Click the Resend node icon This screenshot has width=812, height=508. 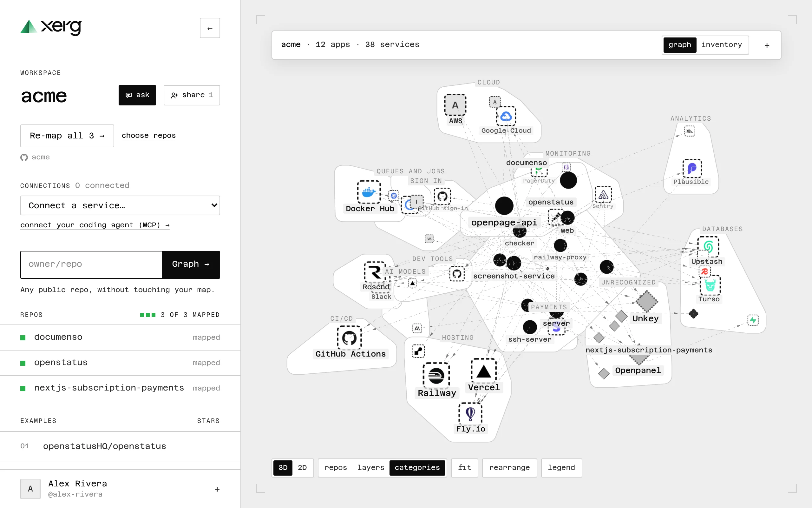(375, 272)
